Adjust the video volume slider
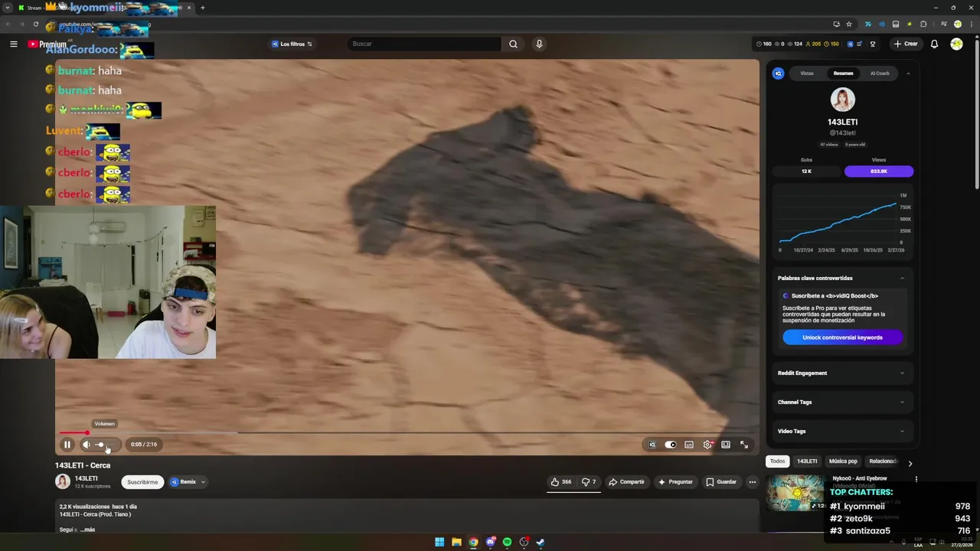 coord(106,445)
